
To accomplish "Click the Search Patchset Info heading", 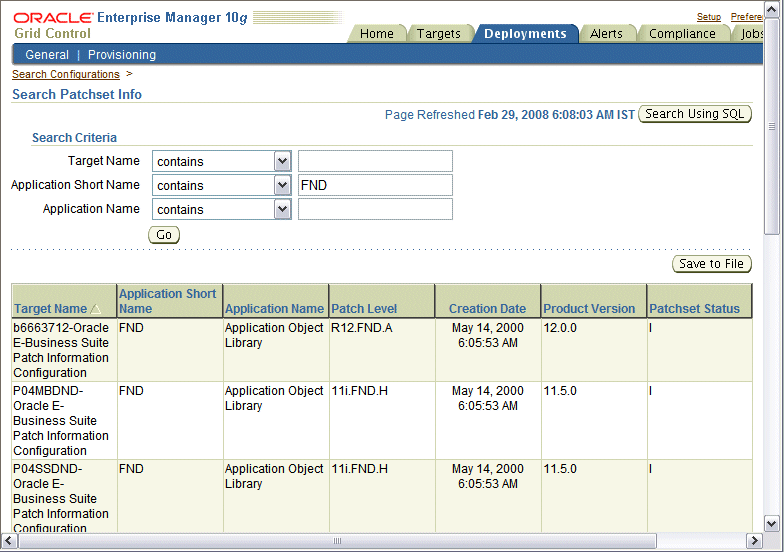I will point(77,94).
